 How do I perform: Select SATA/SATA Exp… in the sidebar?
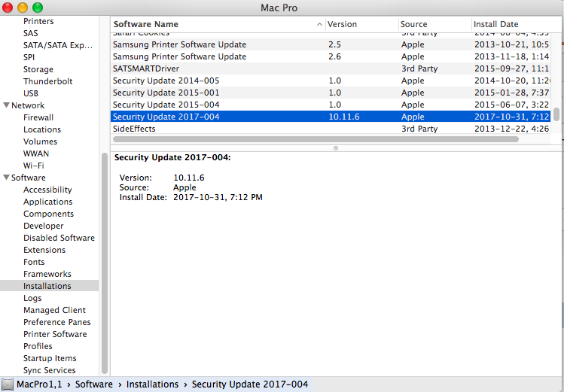58,45
